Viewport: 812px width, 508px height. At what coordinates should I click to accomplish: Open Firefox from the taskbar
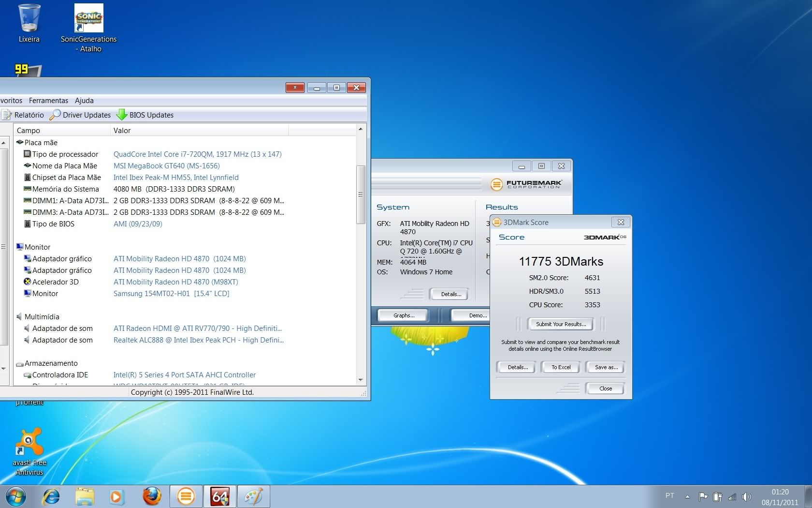point(152,496)
